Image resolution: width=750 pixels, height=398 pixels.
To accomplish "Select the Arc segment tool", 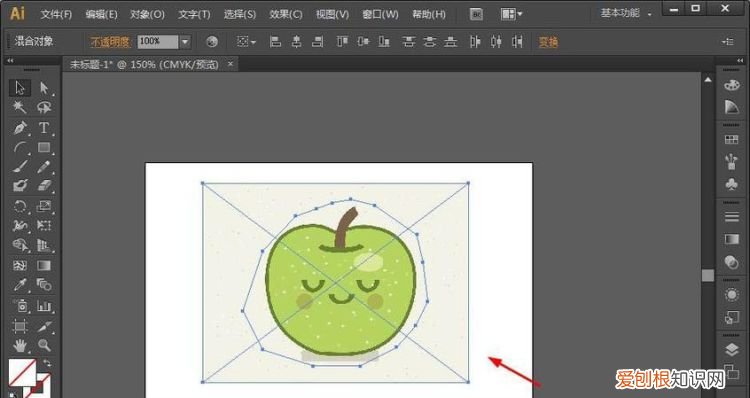I will (20, 147).
